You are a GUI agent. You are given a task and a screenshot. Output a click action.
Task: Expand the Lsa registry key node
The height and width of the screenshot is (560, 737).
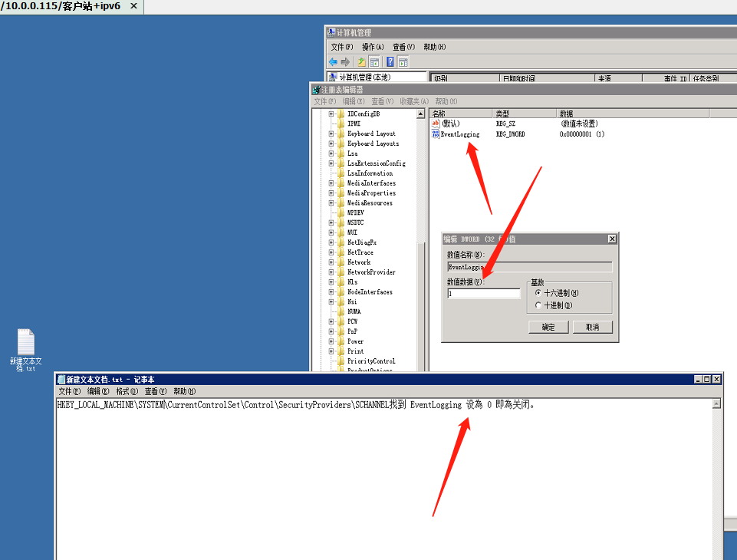coord(331,153)
